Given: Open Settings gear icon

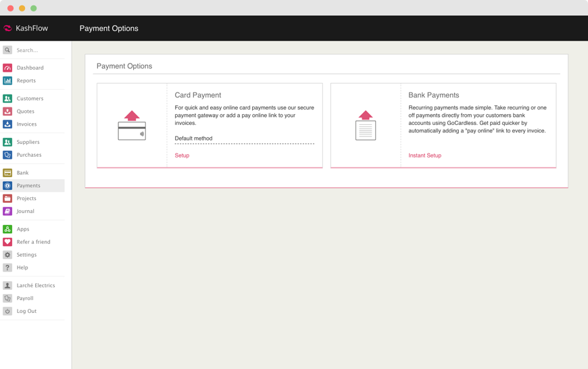Looking at the screenshot, I should (x=7, y=255).
